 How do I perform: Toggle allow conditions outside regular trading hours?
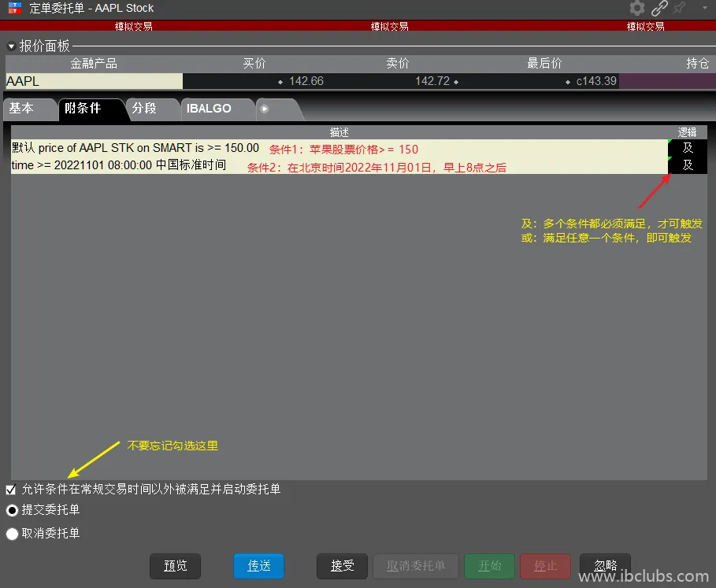pyautogui.click(x=11, y=490)
